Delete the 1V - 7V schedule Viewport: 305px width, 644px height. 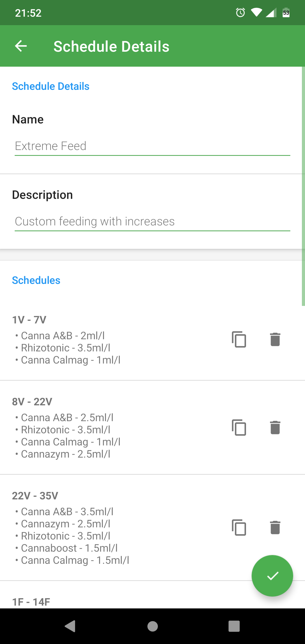[275, 339]
